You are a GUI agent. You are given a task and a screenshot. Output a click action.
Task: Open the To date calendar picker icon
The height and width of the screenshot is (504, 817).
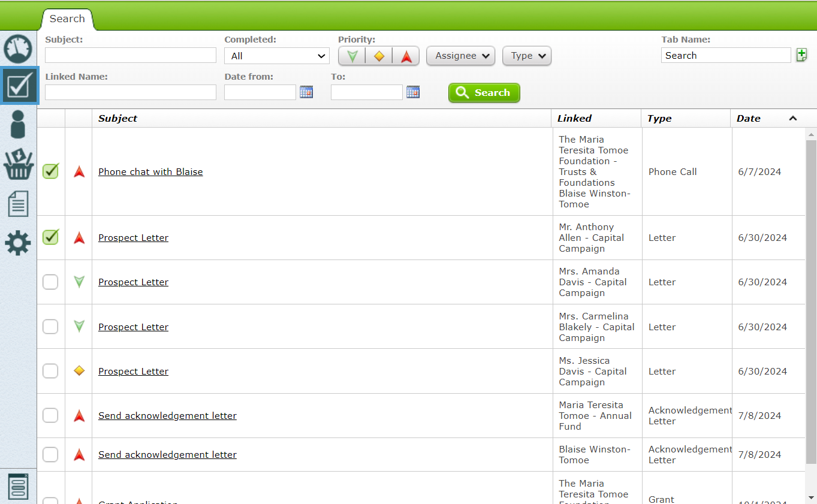coord(413,92)
